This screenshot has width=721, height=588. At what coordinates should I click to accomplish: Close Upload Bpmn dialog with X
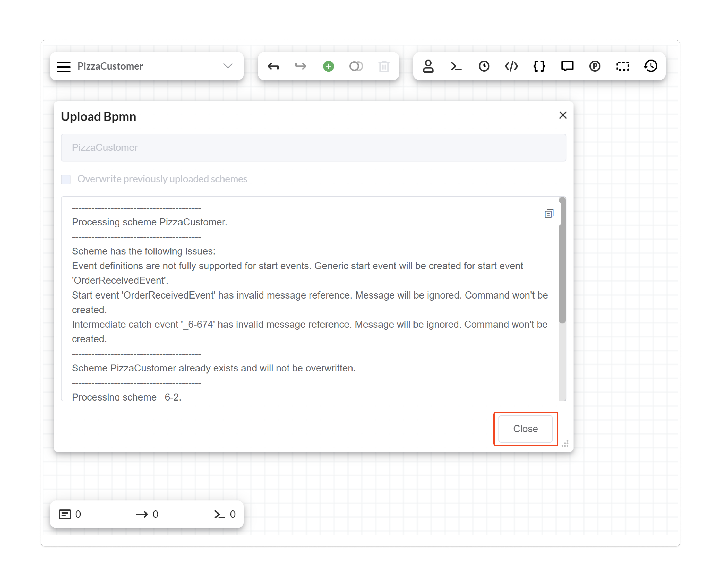pos(562,115)
